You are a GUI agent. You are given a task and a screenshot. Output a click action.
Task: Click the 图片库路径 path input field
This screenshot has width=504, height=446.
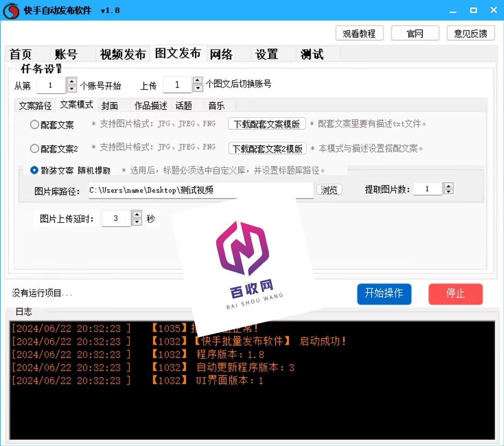[201, 191]
